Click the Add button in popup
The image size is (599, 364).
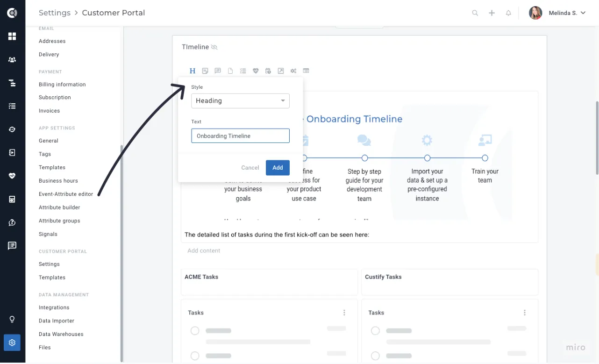tap(278, 168)
